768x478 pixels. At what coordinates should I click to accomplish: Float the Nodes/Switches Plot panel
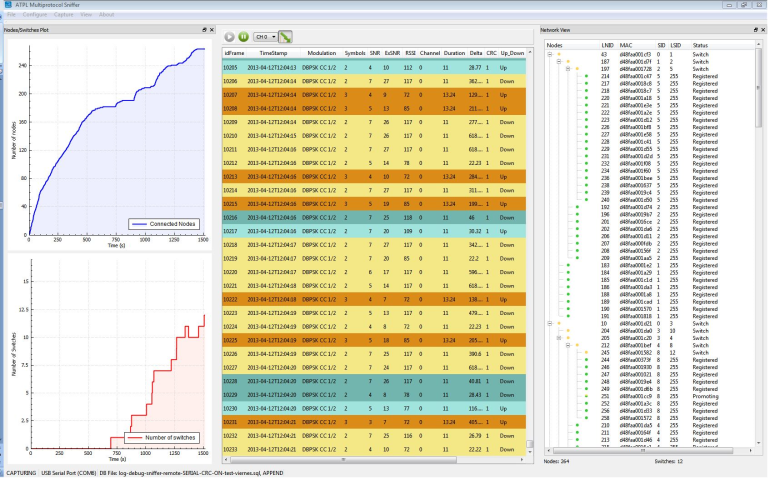coord(203,30)
